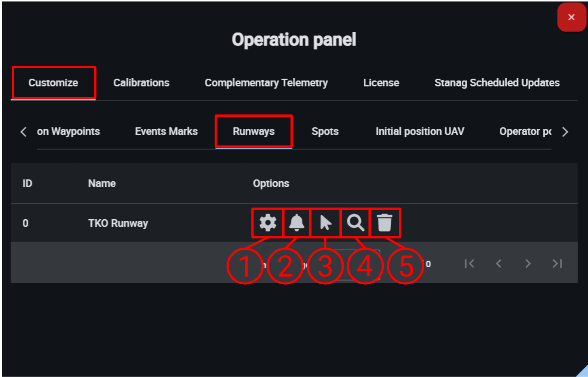Click the bell icon for TKO Runway
Image resolution: width=588 pixels, height=377 pixels.
click(x=296, y=223)
